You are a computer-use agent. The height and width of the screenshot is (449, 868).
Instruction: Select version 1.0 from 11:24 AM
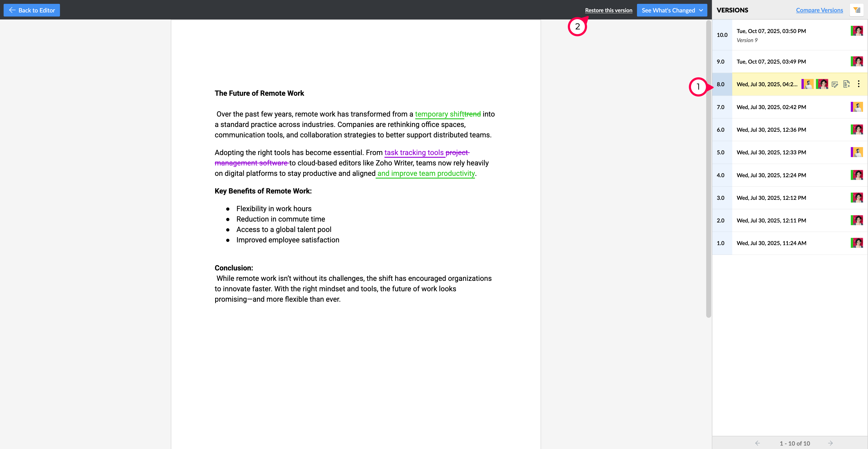771,243
